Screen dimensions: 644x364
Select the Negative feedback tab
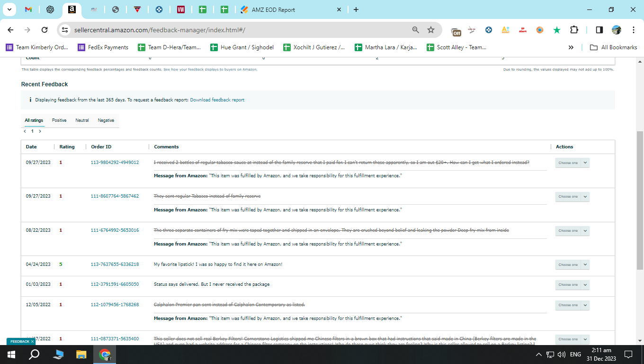(106, 120)
